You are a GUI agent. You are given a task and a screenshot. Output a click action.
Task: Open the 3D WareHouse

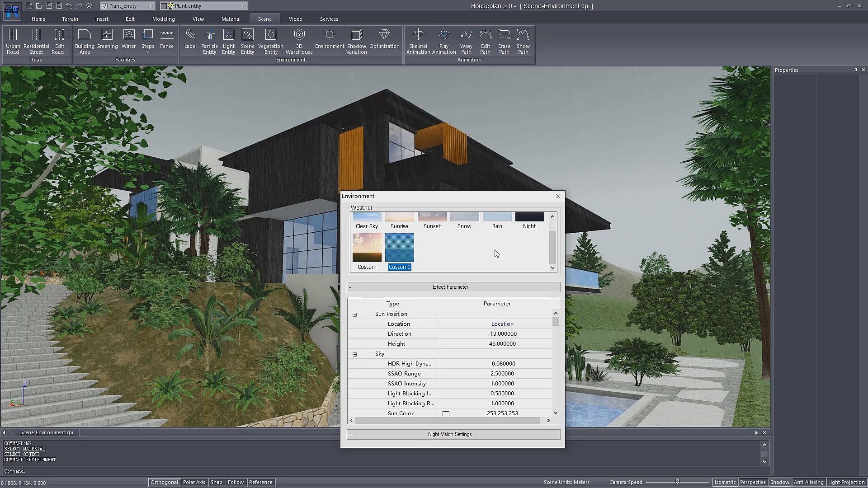pyautogui.click(x=299, y=42)
